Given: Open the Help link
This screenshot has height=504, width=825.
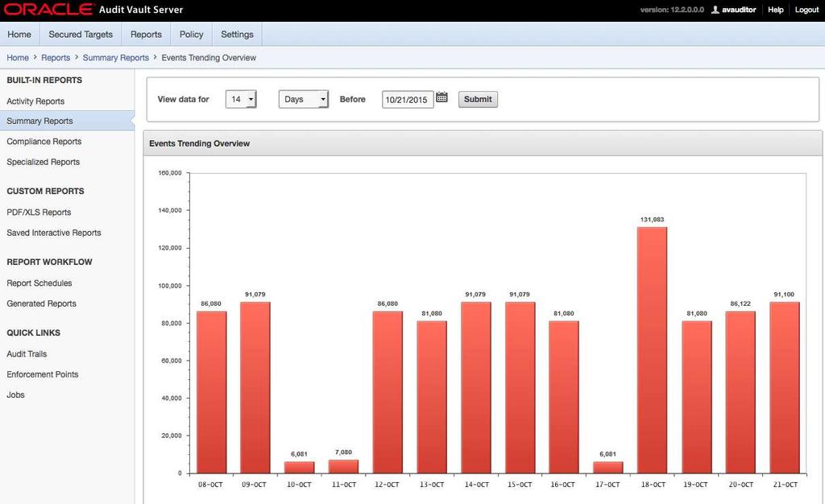Looking at the screenshot, I should point(776,10).
